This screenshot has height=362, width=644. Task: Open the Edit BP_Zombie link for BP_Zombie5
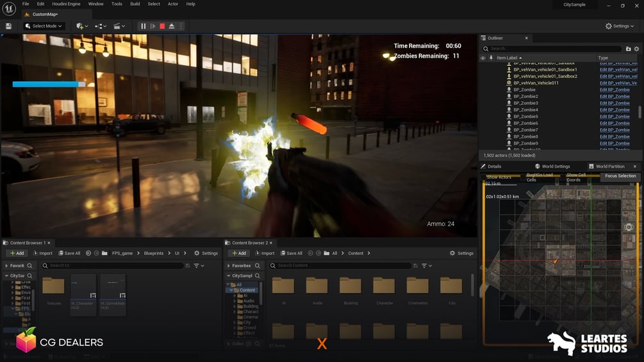(615, 117)
